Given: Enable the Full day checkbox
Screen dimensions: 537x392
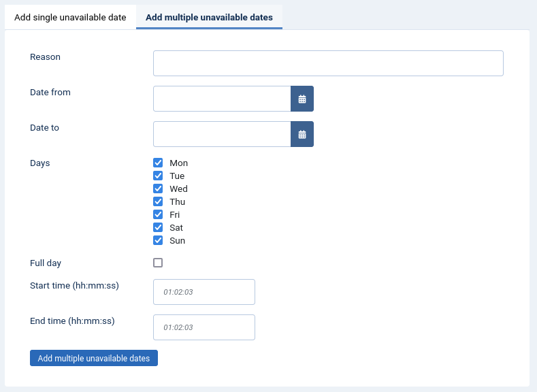Looking at the screenshot, I should tap(158, 263).
